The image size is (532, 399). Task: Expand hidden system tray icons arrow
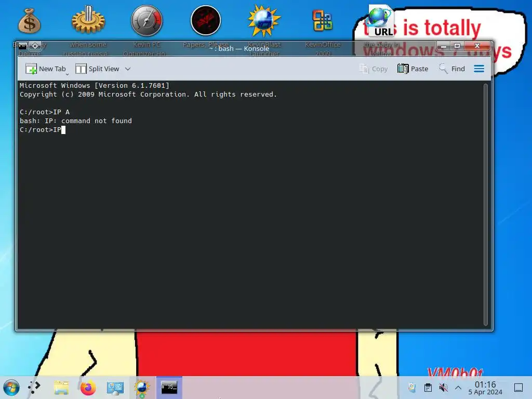tap(458, 388)
